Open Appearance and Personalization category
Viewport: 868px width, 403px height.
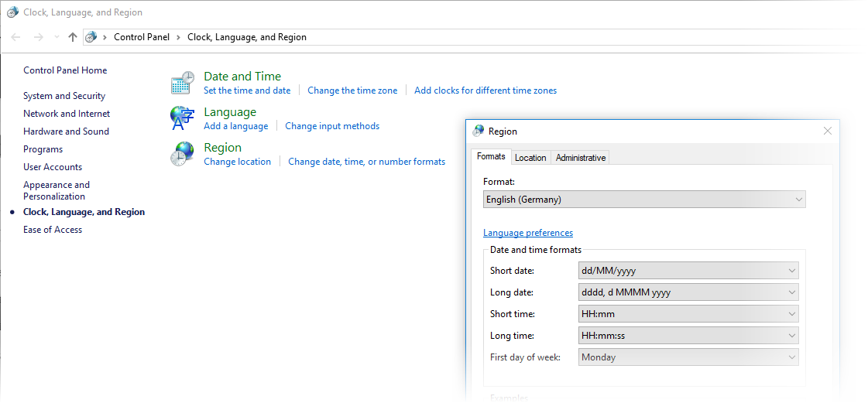coord(57,190)
